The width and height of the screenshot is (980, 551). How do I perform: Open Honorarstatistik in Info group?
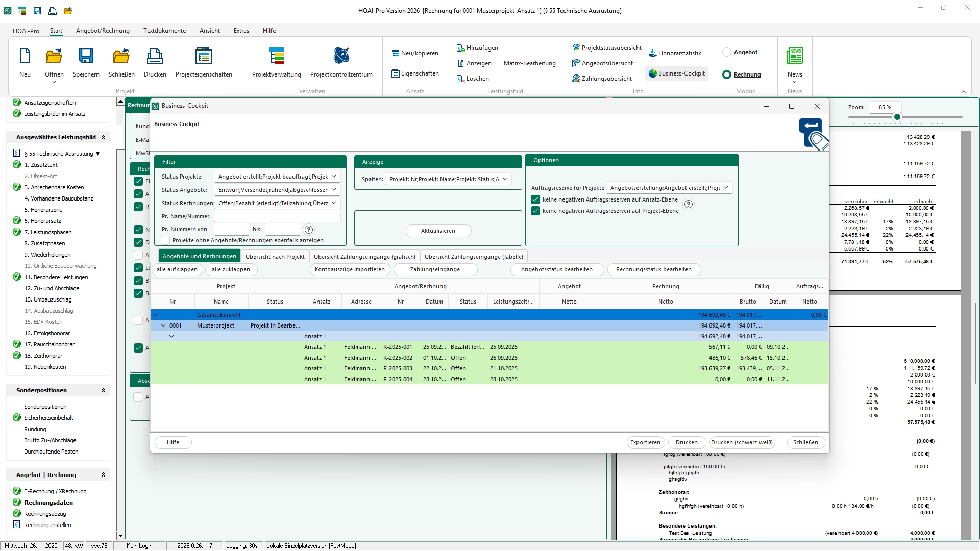click(x=675, y=53)
